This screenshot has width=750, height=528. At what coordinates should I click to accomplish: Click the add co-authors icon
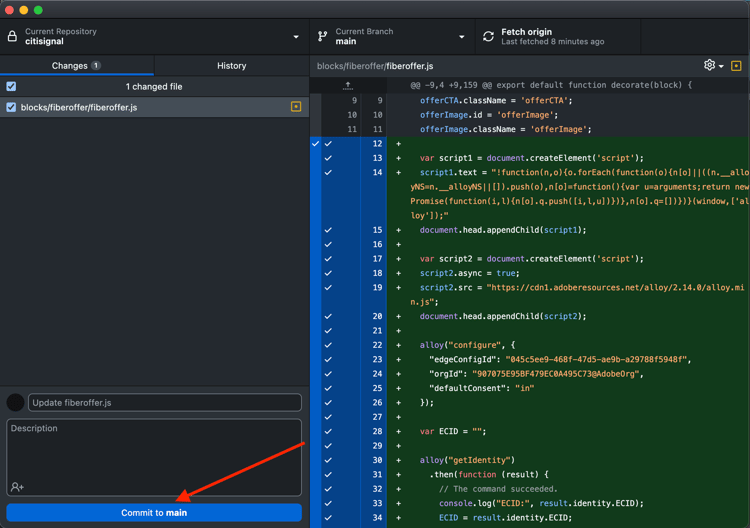point(17,486)
